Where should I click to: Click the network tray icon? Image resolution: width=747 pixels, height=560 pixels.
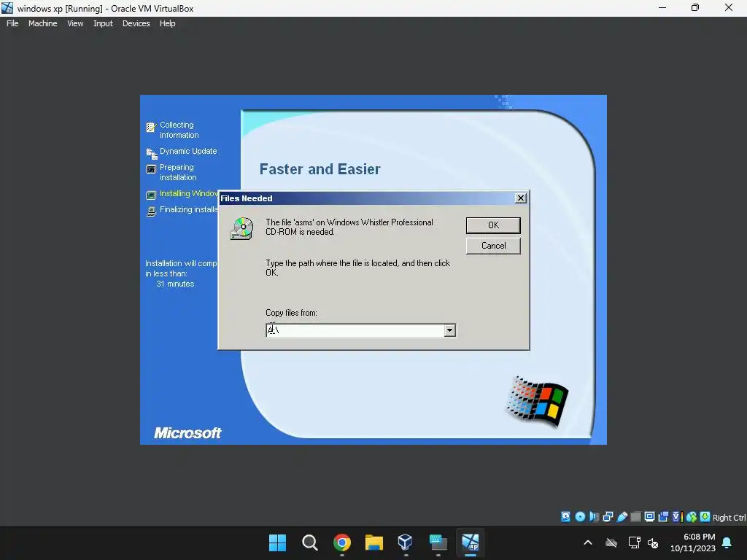634,542
